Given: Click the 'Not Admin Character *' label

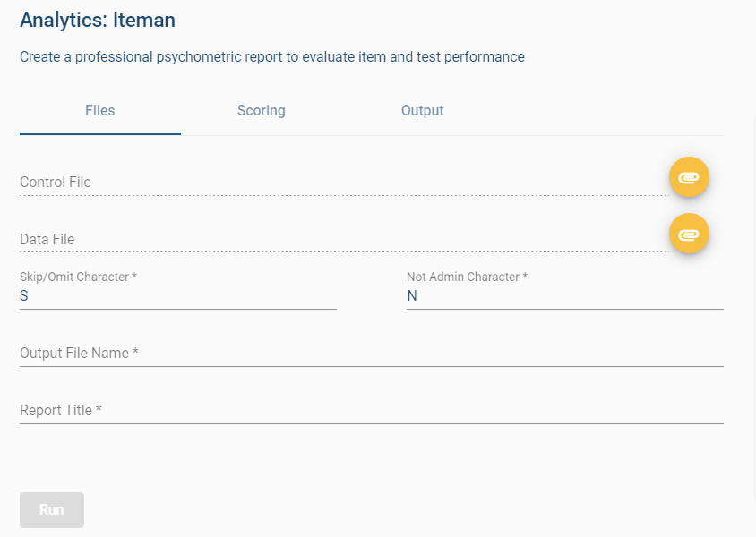Looking at the screenshot, I should click(467, 277).
